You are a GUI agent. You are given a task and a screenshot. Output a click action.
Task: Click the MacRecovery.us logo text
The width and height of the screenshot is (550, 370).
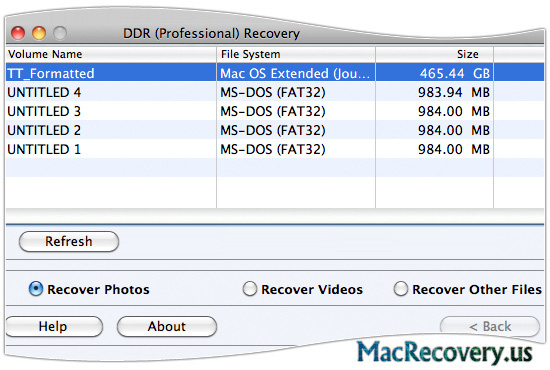[x=444, y=352]
